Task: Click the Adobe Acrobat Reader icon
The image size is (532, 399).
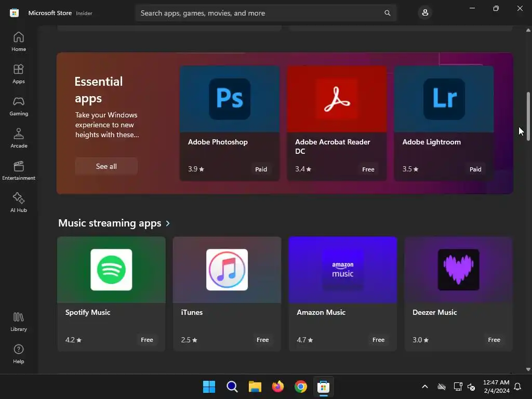Action: [337, 99]
